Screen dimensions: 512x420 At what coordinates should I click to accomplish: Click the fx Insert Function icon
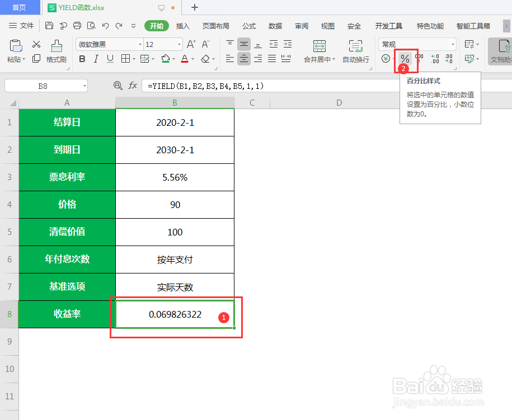pos(132,86)
